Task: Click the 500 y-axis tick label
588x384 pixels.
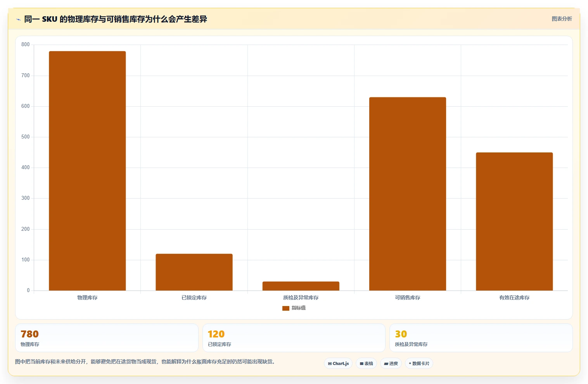Action: tap(26, 137)
